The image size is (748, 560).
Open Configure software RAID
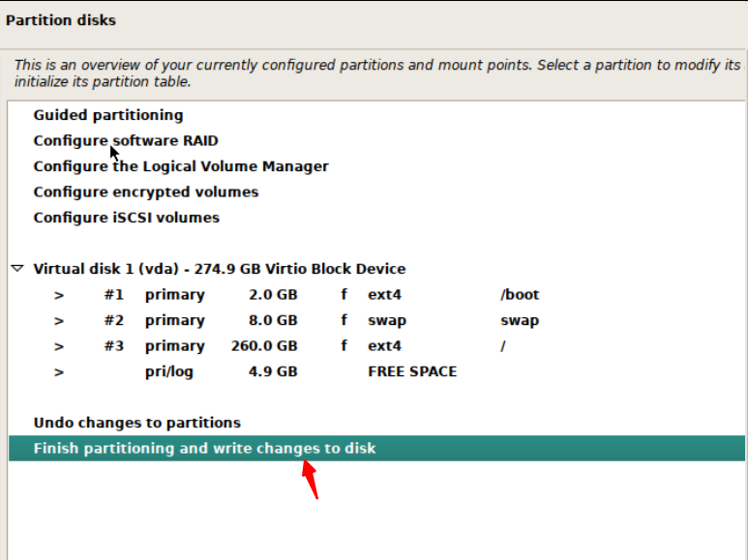click(126, 141)
